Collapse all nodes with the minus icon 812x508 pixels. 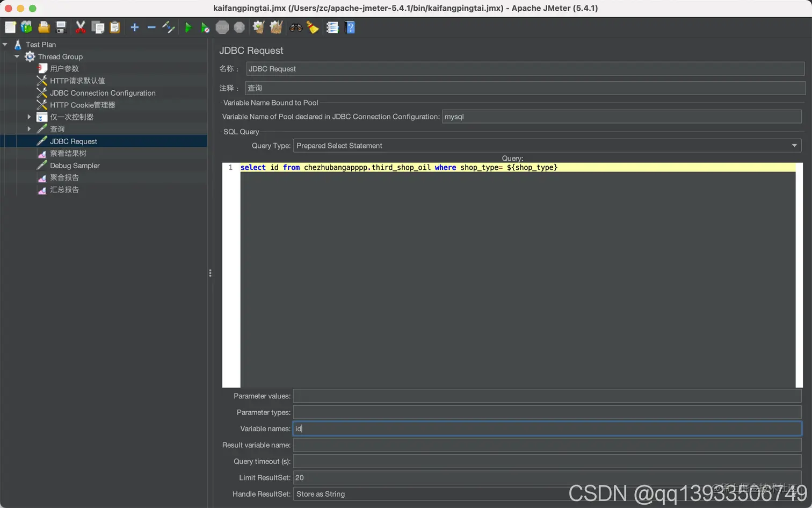tap(151, 27)
